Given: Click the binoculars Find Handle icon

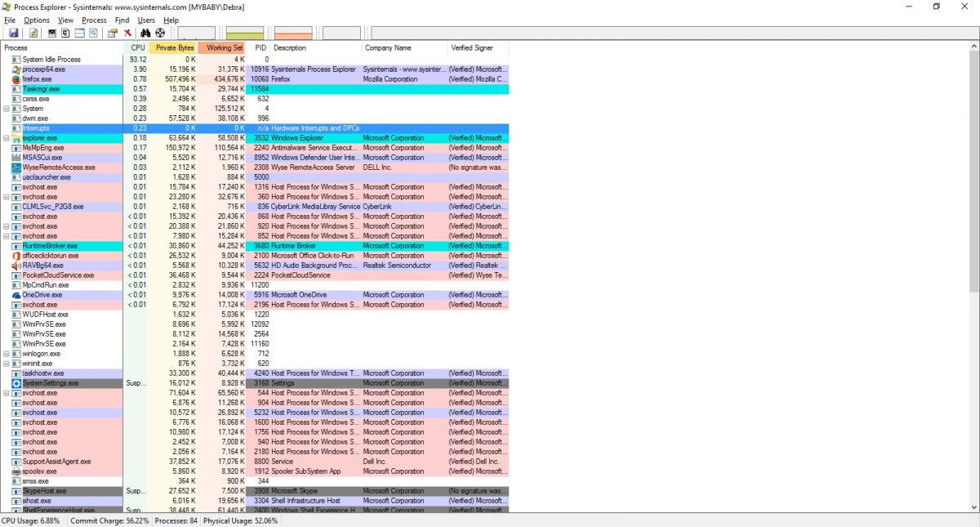Looking at the screenshot, I should tap(145, 33).
